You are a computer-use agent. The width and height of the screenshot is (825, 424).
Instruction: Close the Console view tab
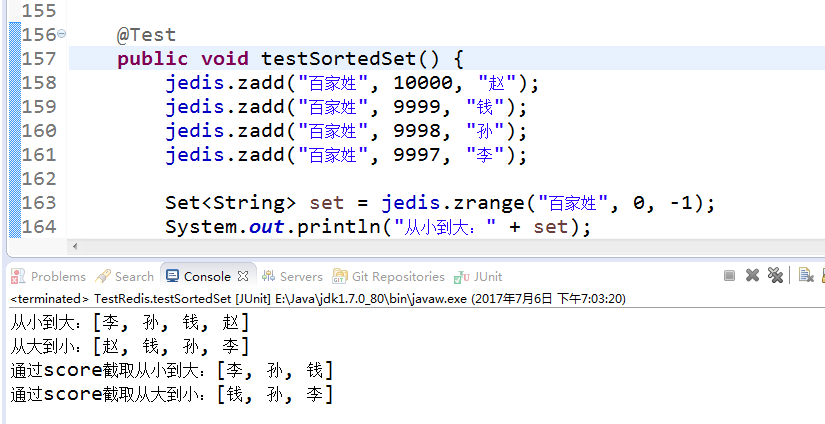coord(243,276)
